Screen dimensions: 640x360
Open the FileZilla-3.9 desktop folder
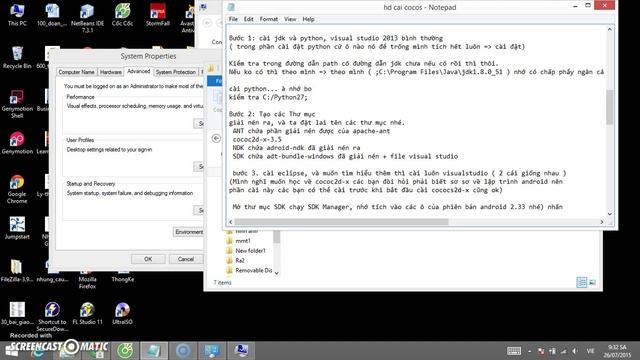click(17, 271)
